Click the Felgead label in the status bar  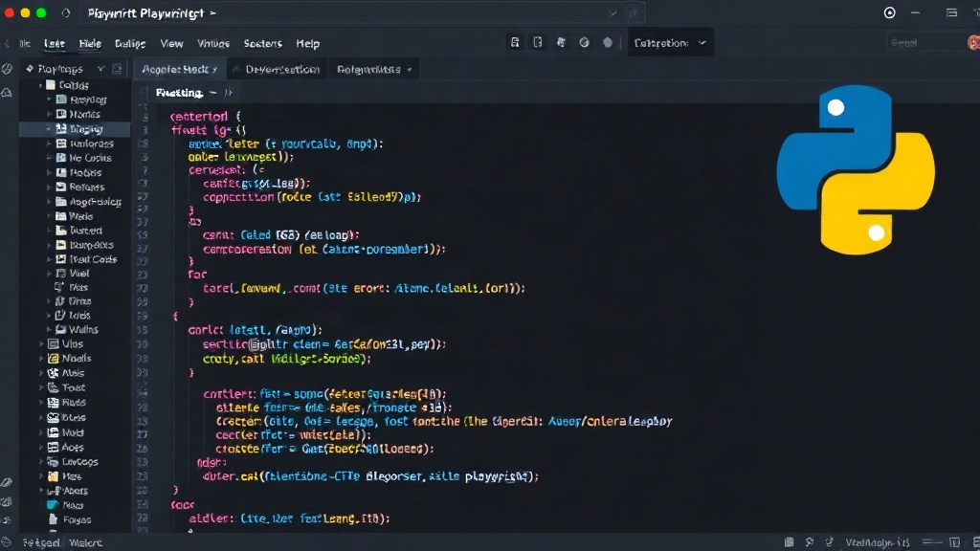(41, 542)
